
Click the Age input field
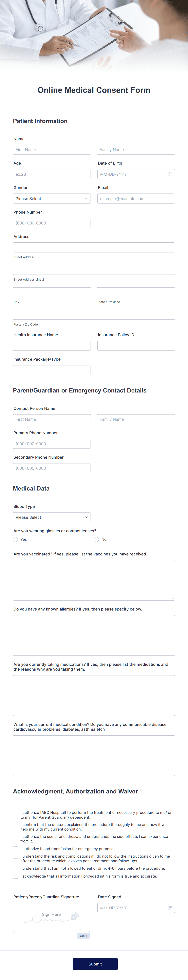click(52, 174)
